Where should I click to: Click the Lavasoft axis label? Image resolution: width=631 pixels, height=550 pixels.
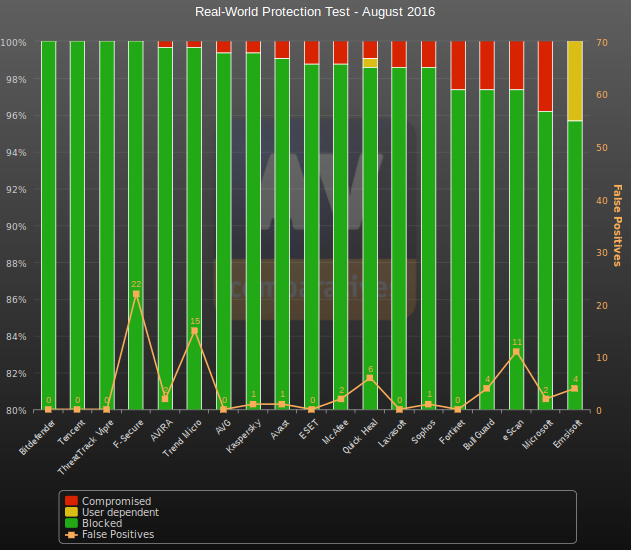coord(392,433)
